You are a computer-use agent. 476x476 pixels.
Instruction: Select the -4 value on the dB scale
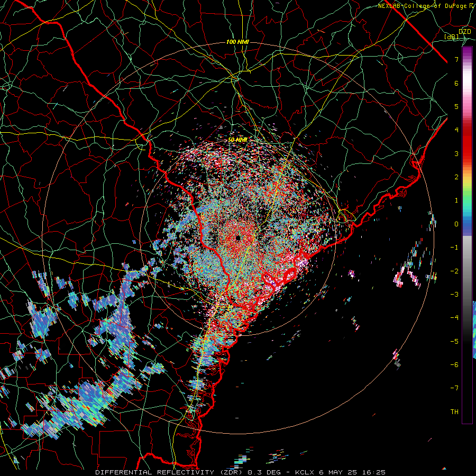tap(454, 317)
